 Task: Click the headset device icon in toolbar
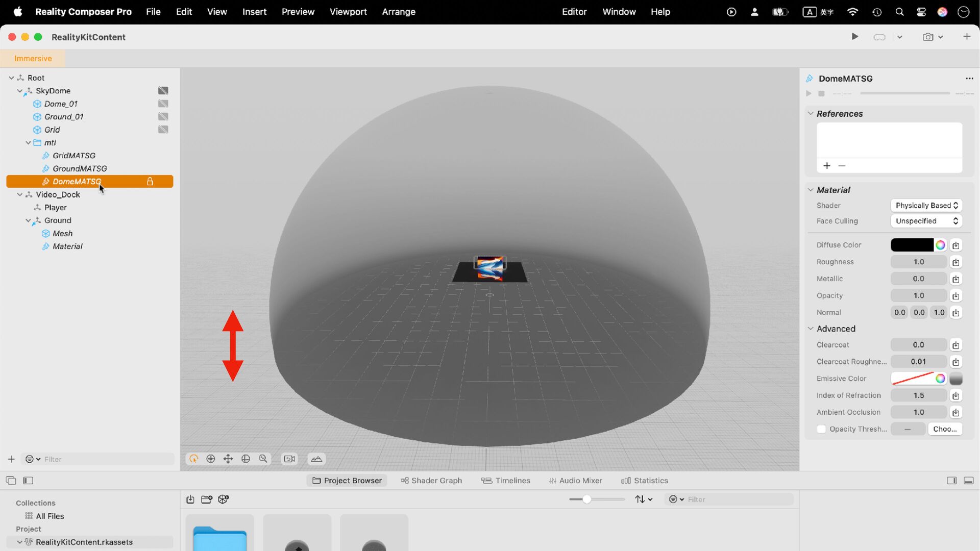coord(879,37)
